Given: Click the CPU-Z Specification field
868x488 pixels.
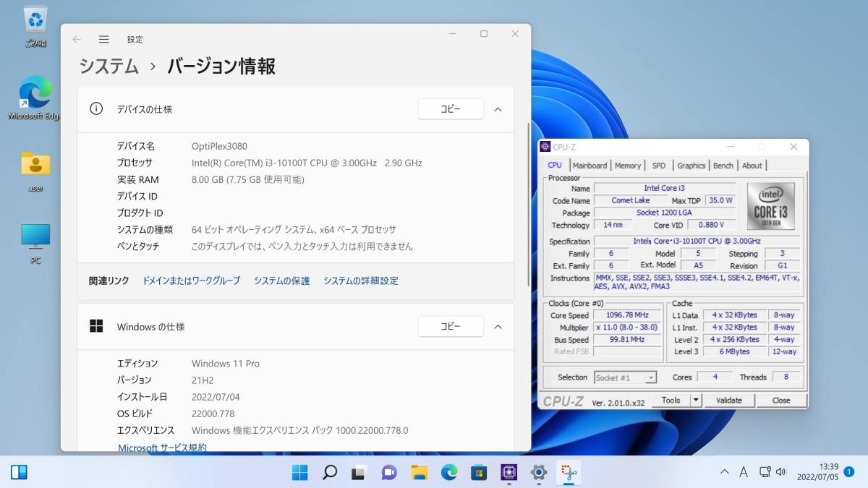Looking at the screenshot, I should (x=697, y=241).
